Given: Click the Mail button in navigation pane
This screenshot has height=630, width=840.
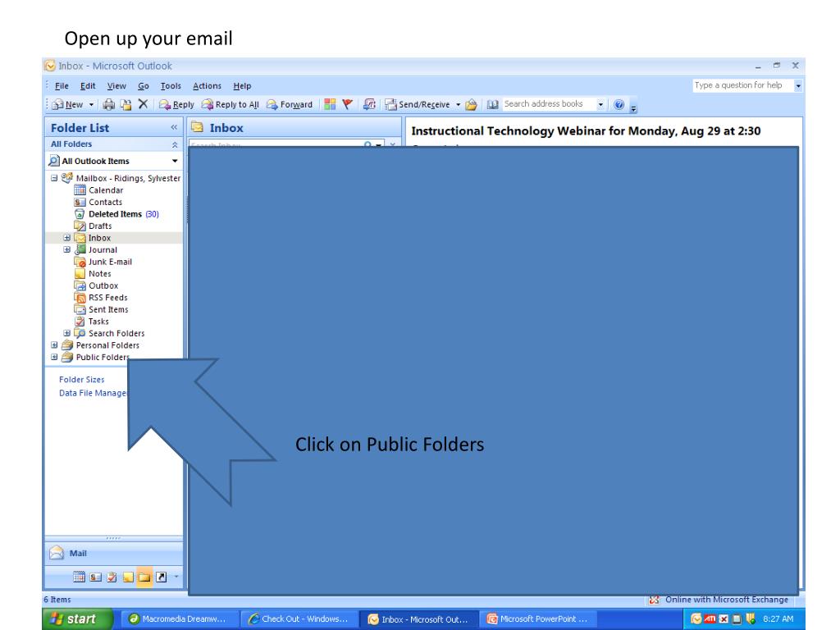Looking at the screenshot, I should tap(113, 554).
